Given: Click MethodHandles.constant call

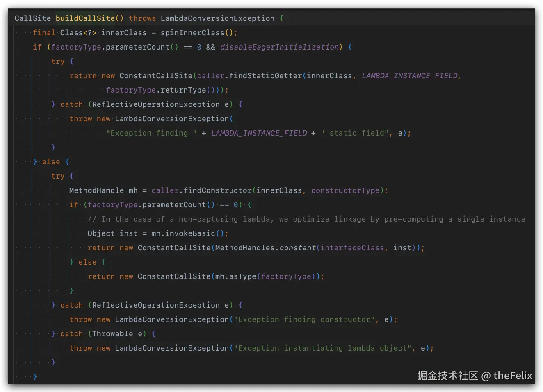Looking at the screenshot, I should pyautogui.click(x=265, y=248).
